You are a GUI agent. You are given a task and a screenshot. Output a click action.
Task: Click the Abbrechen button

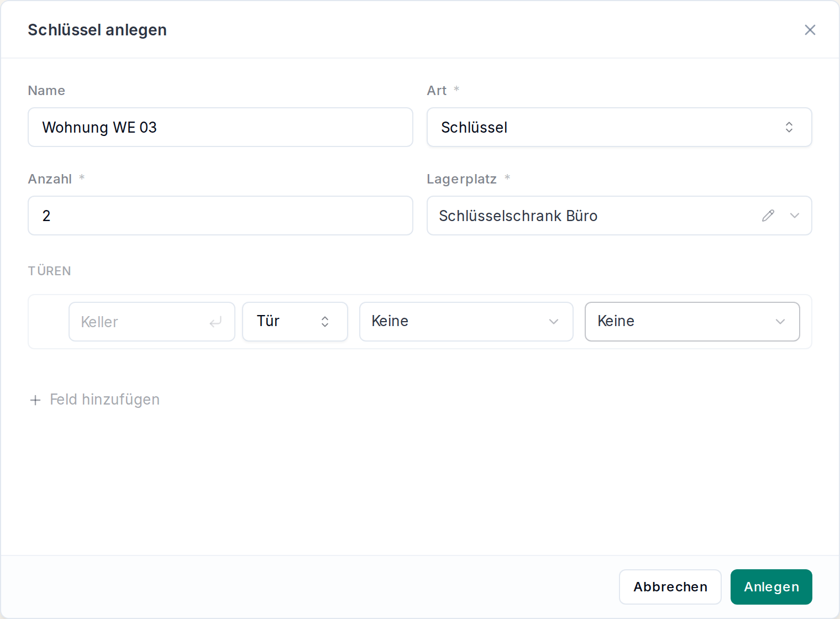click(670, 587)
